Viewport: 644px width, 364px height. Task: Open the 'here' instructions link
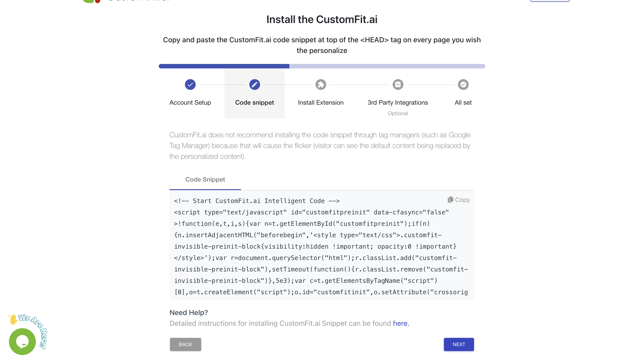[x=400, y=323]
